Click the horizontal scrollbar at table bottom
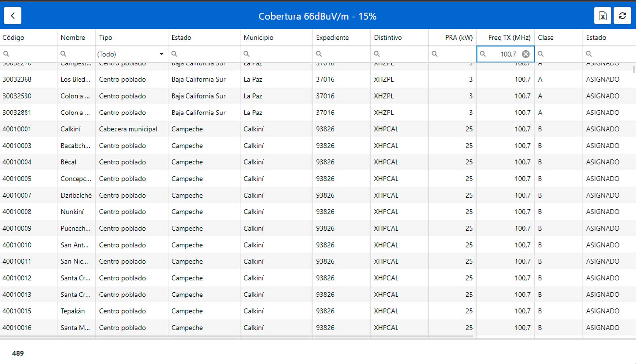The width and height of the screenshot is (636, 364). pos(237,337)
